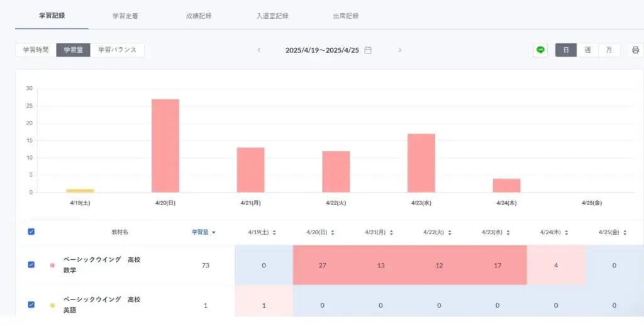Sort by 4/24(木) column arrows
Screen dimensions: 644x326
[567, 232]
